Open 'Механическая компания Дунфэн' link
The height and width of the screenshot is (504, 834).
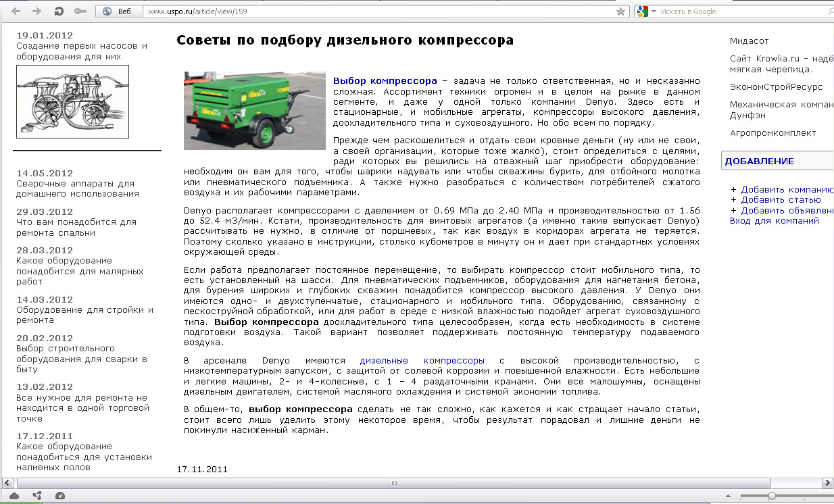[781, 109]
